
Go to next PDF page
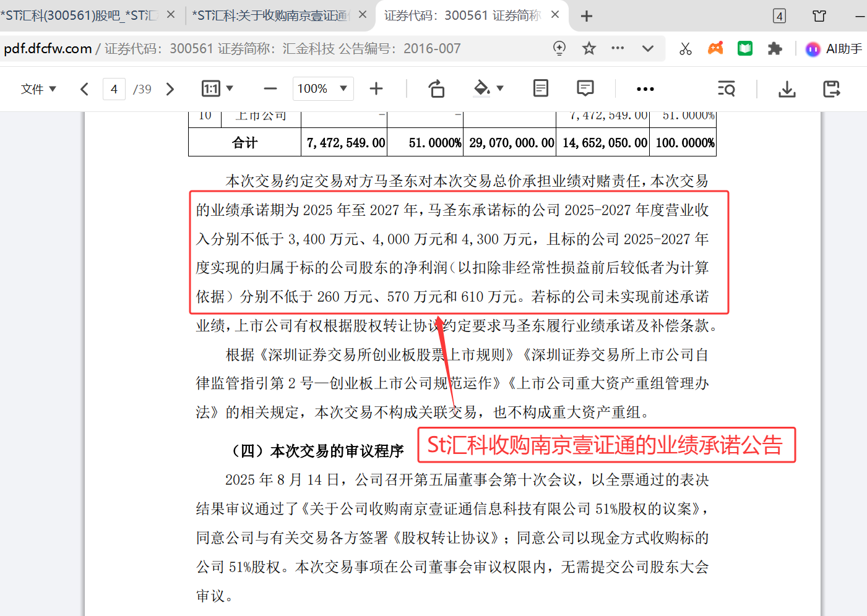click(170, 89)
